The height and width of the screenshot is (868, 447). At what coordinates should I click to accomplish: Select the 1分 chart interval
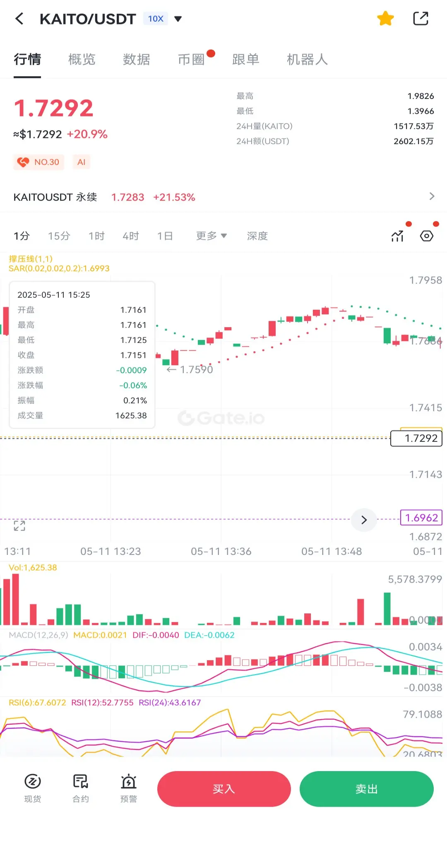tap(22, 236)
